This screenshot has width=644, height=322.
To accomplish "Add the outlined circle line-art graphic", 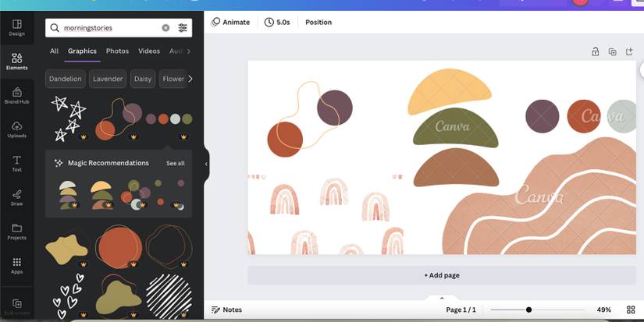I will point(169,247).
